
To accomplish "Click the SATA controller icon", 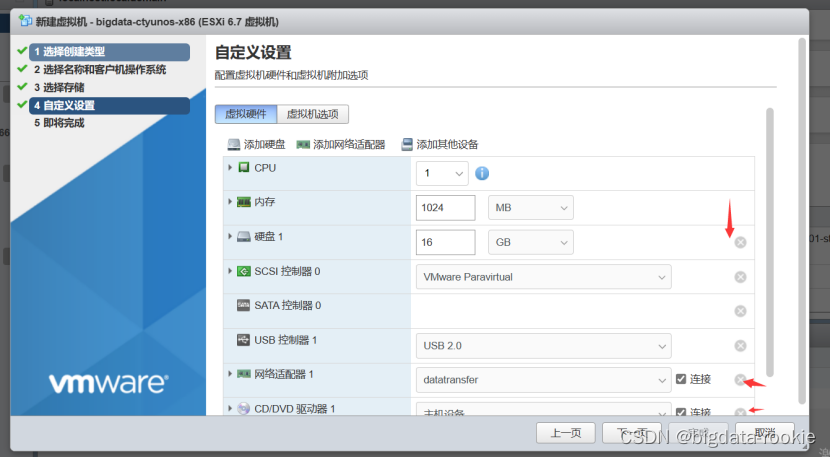I will (243, 305).
